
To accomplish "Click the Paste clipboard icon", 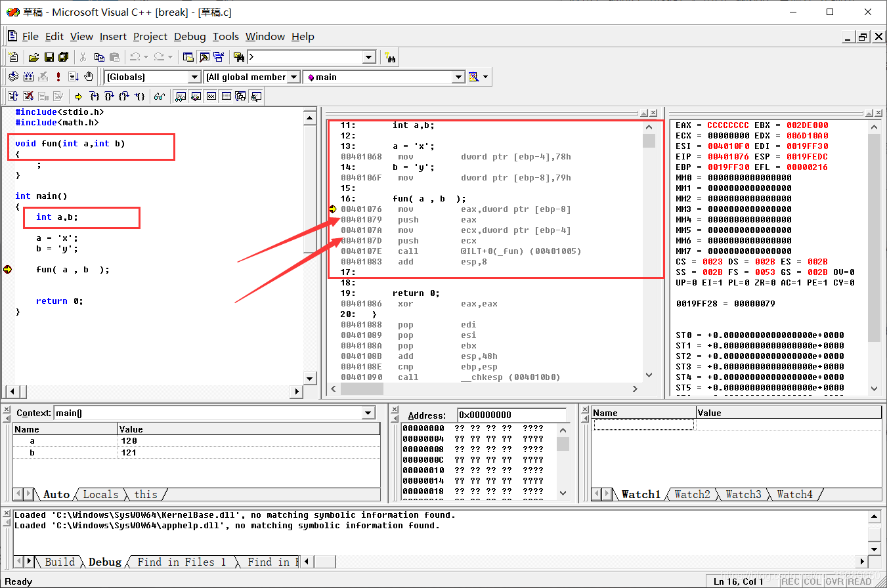I will pyautogui.click(x=114, y=57).
